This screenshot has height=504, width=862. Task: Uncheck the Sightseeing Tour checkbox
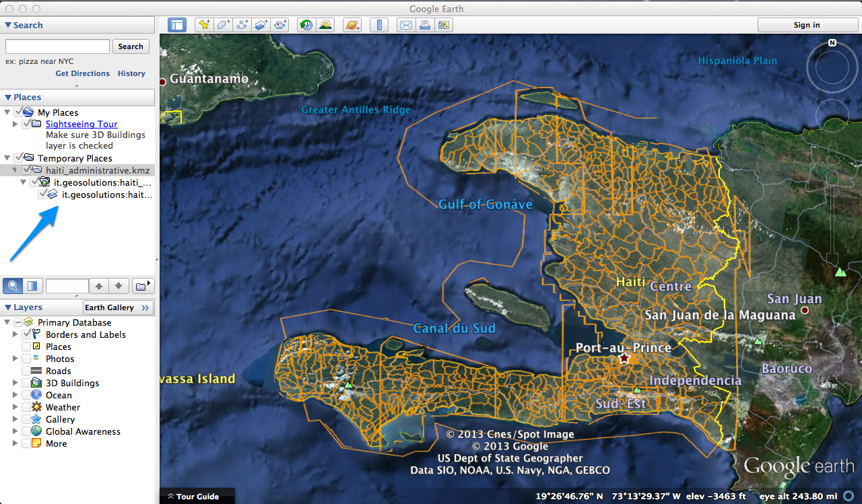(x=26, y=124)
